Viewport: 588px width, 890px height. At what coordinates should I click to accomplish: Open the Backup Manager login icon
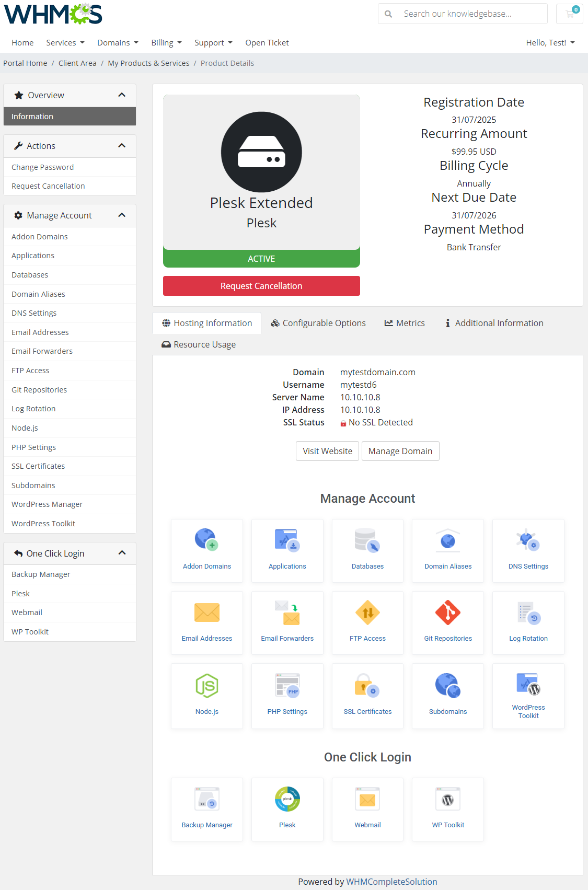pyautogui.click(x=207, y=808)
